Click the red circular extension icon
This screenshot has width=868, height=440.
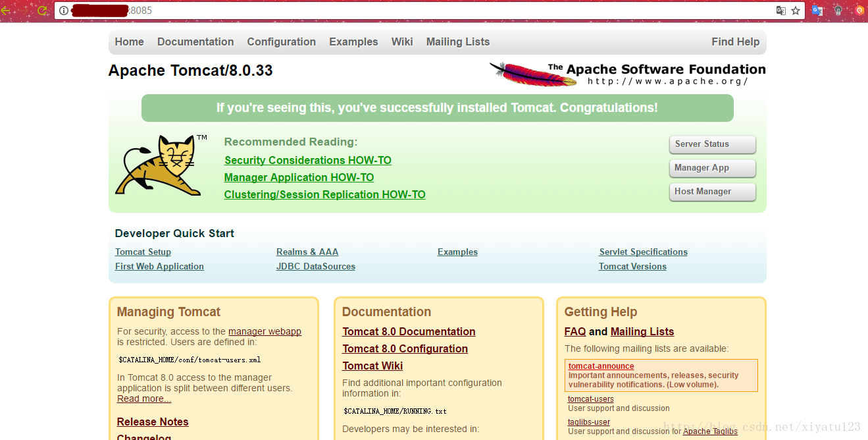point(859,11)
